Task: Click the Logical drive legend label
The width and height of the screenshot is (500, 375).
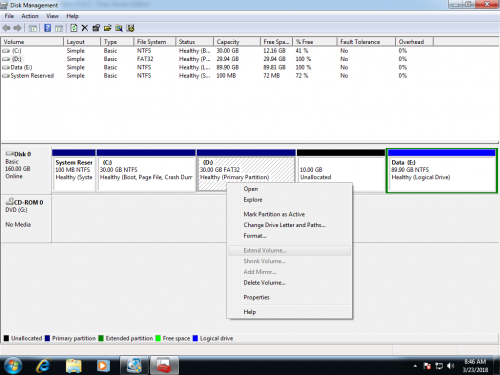Action: click(x=216, y=338)
